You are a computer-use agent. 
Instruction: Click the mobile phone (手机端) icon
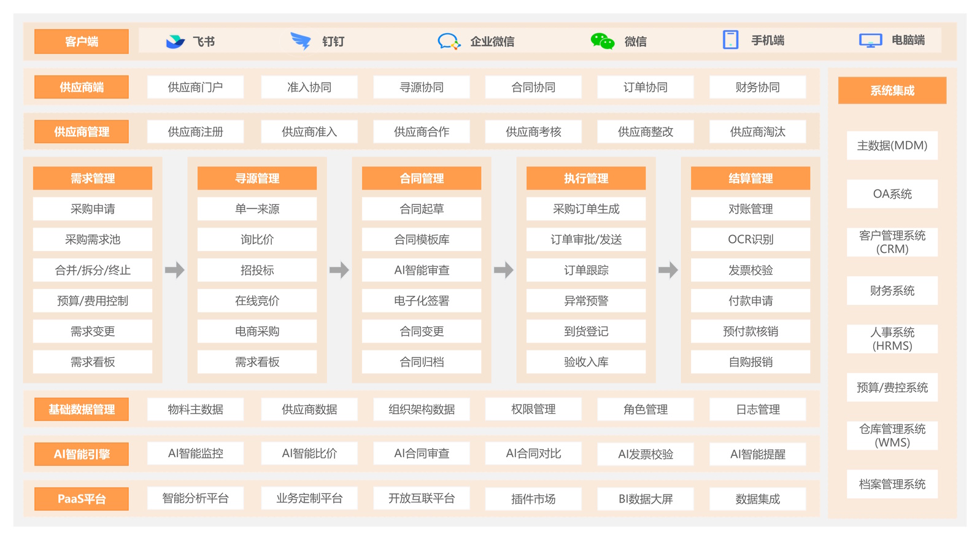pos(730,40)
